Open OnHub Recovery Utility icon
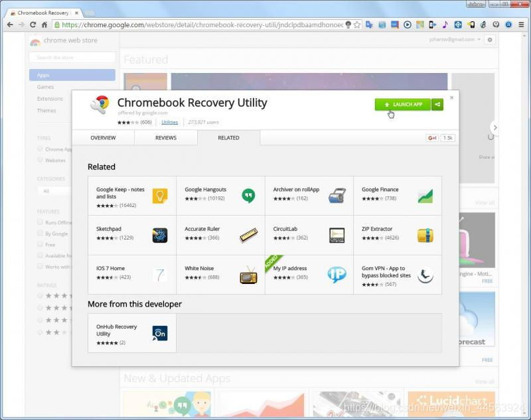The image size is (531, 420). (160, 333)
